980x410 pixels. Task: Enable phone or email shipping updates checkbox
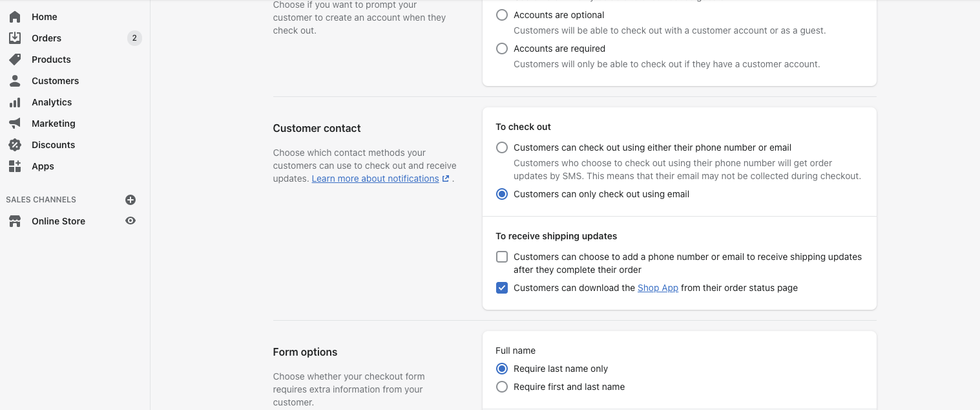[x=502, y=257]
